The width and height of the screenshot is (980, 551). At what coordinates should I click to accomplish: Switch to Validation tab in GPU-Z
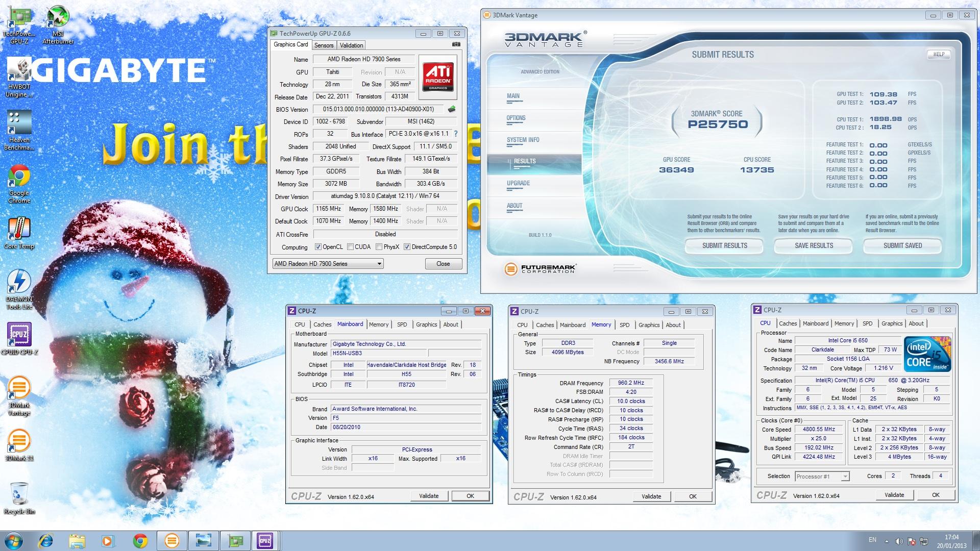(351, 45)
